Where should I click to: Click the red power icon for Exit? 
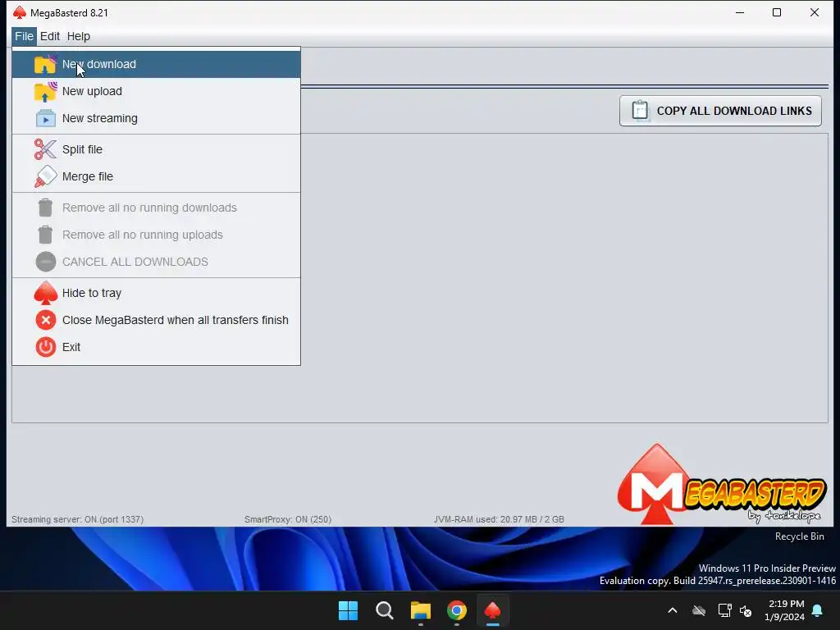click(46, 347)
